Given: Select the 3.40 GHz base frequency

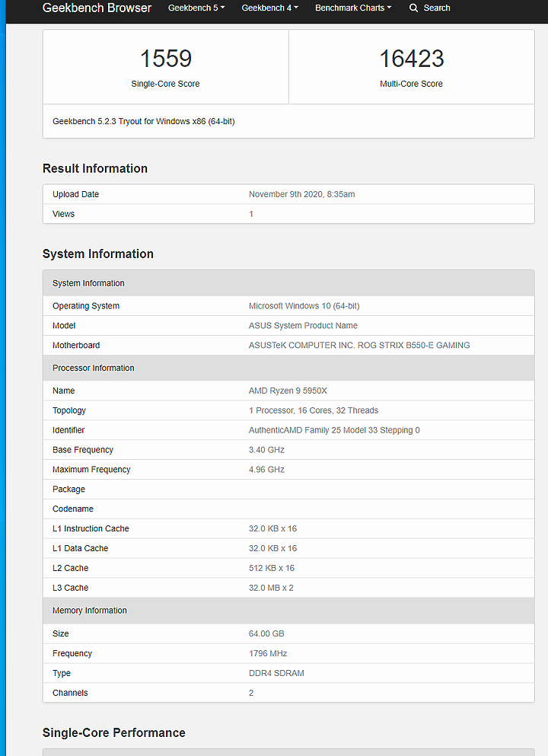Looking at the screenshot, I should click(266, 450).
